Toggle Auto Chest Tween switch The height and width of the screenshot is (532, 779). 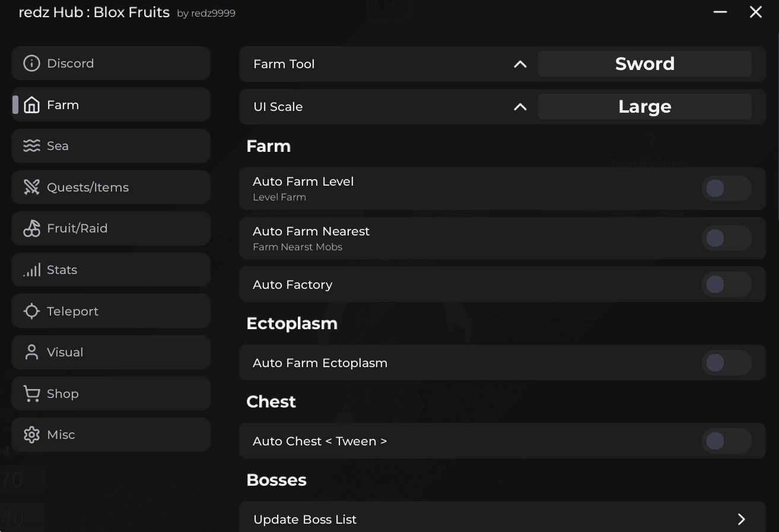point(726,441)
